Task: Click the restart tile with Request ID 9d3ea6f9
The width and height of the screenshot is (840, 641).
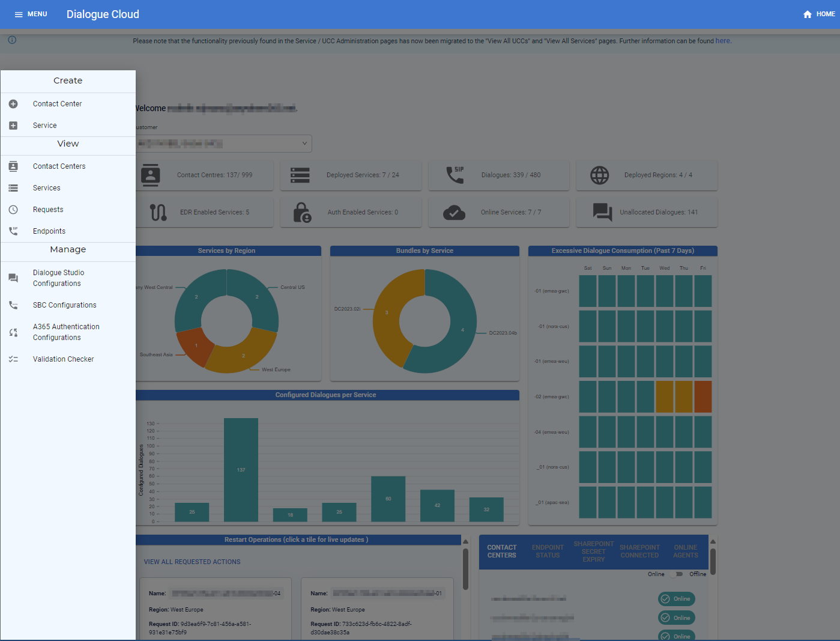Action: click(216, 609)
